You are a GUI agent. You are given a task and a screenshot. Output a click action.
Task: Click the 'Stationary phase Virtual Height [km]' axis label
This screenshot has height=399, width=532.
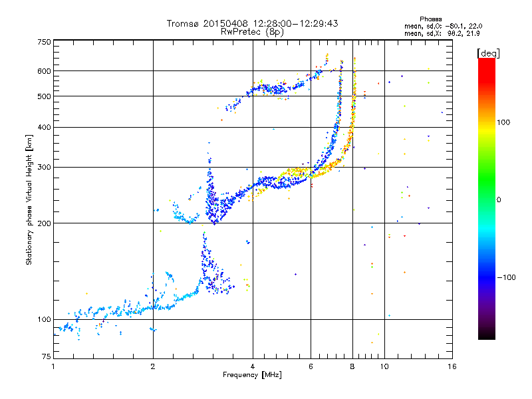[x=29, y=199]
